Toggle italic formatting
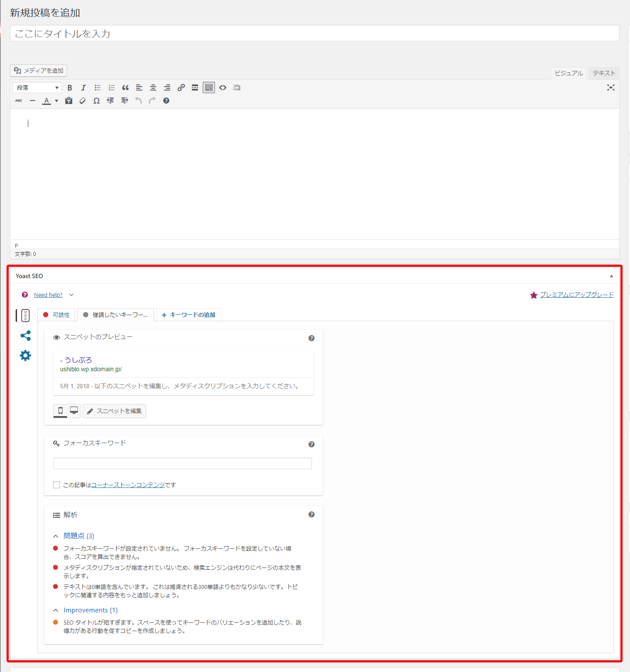The image size is (630, 672). (84, 87)
